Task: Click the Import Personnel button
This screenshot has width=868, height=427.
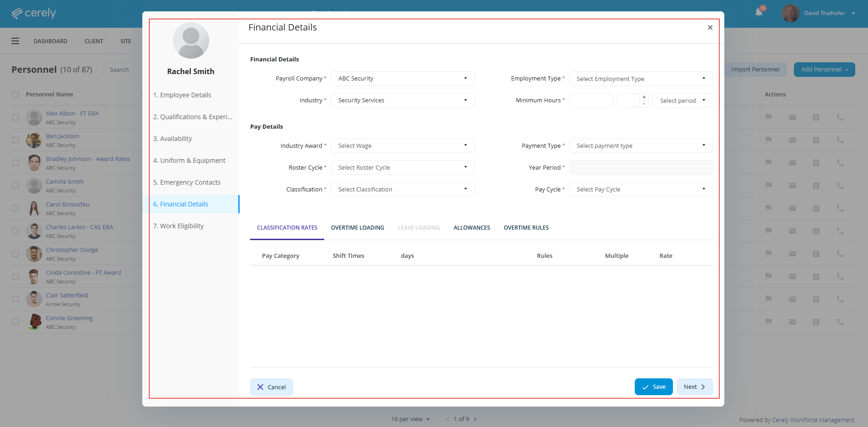Action: click(x=755, y=70)
